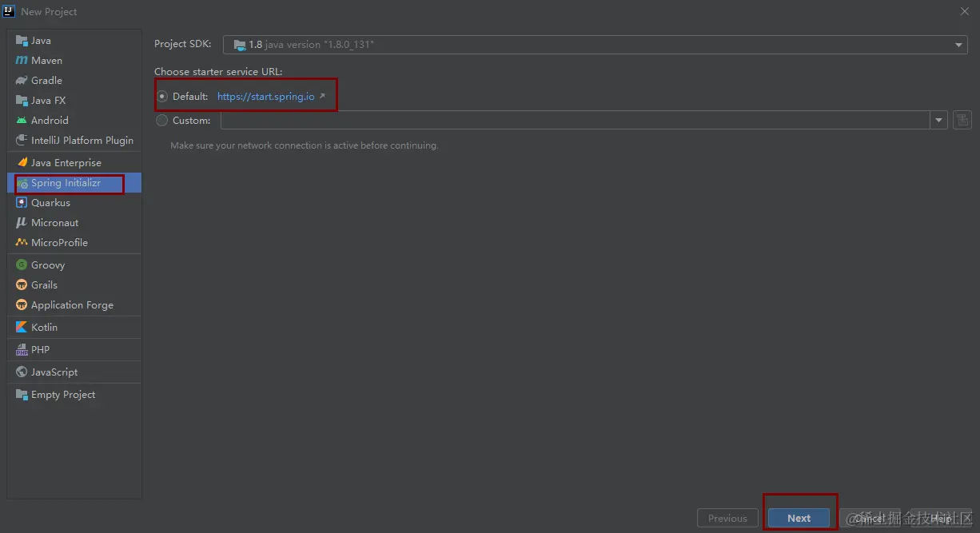980x533 pixels.
Task: Choose the PHP project type
Action: 74,349
